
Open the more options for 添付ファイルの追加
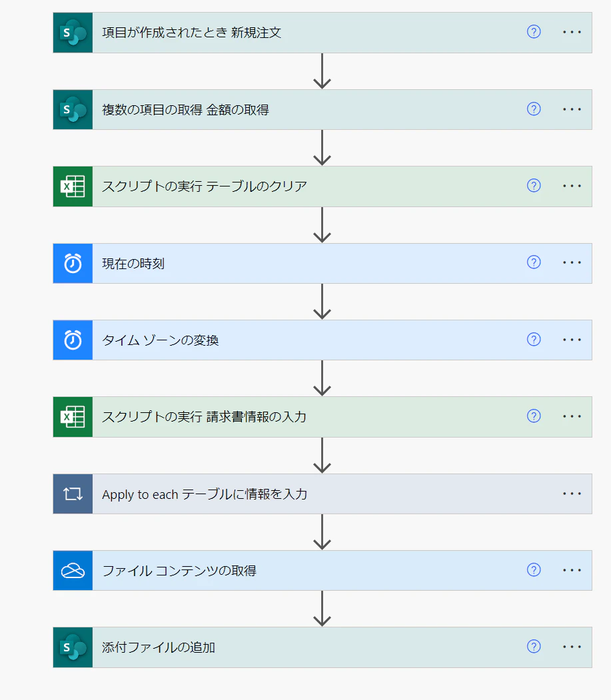(x=572, y=647)
